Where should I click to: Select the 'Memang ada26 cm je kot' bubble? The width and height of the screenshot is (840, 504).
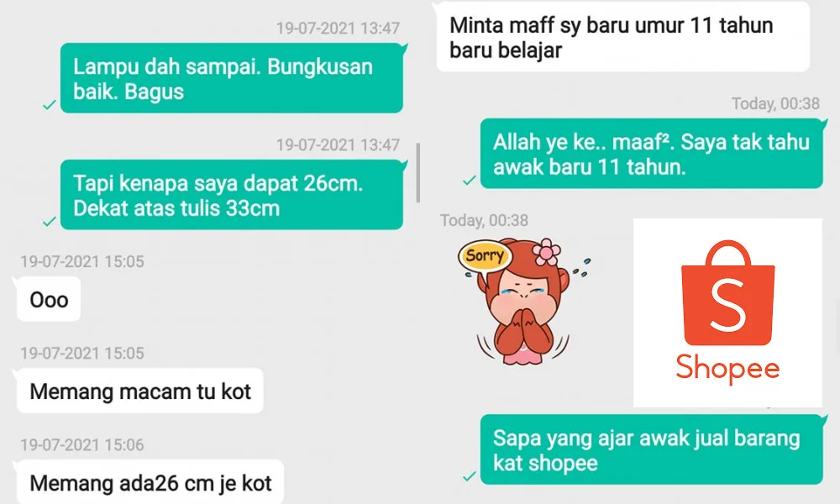tap(150, 482)
